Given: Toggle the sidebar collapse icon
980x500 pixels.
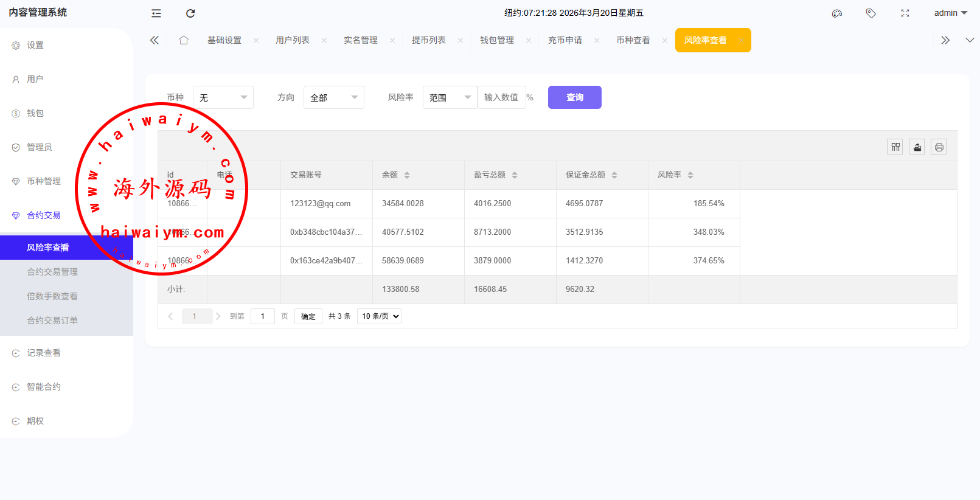Looking at the screenshot, I should [x=156, y=13].
